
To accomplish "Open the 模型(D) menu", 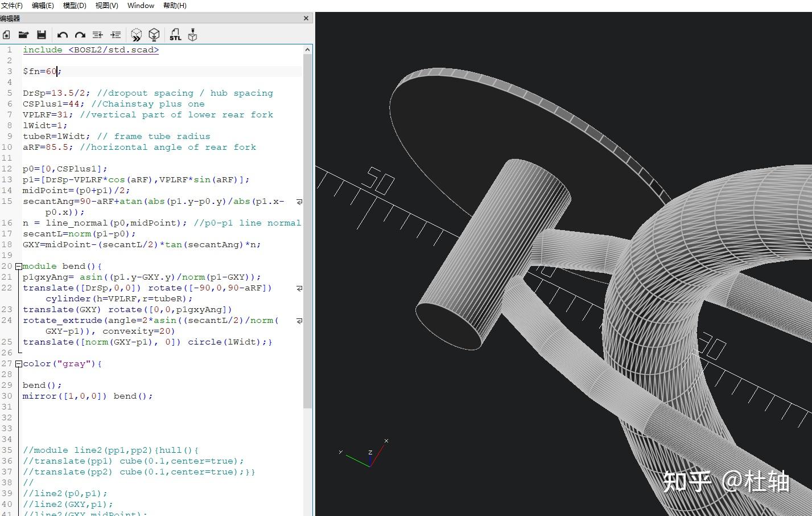I will tap(75, 6).
